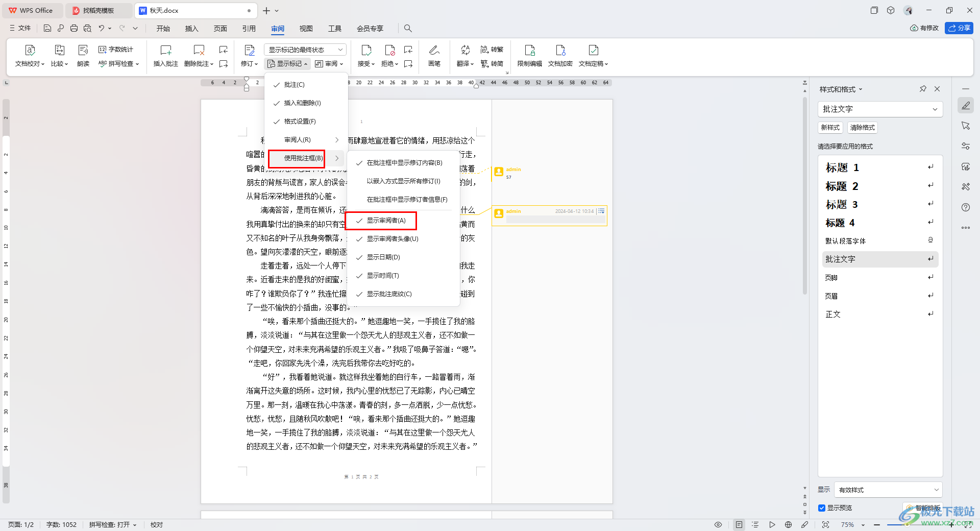Click the 朗读 read aloud icon
This screenshot has height=531, width=980.
click(83, 50)
